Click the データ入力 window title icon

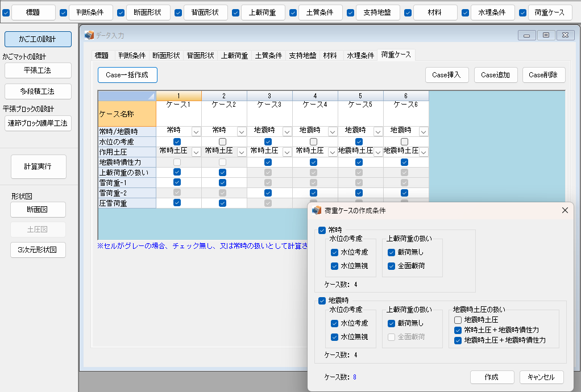click(x=89, y=35)
